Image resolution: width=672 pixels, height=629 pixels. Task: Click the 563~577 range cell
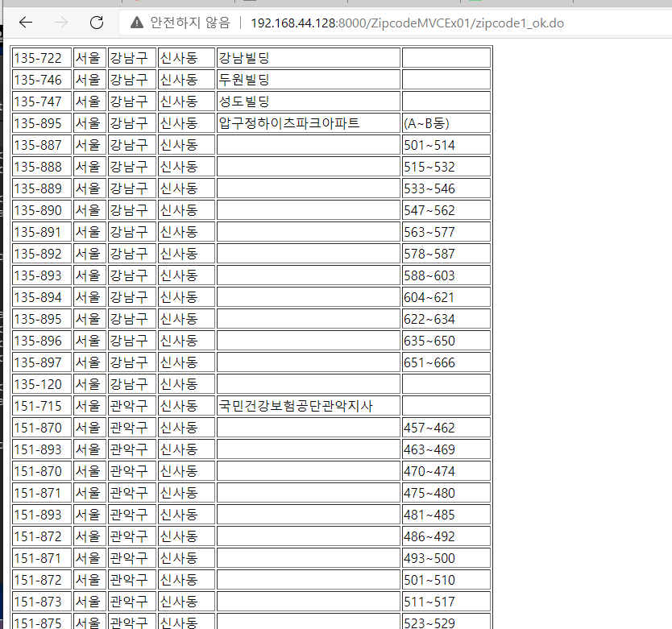[446, 232]
